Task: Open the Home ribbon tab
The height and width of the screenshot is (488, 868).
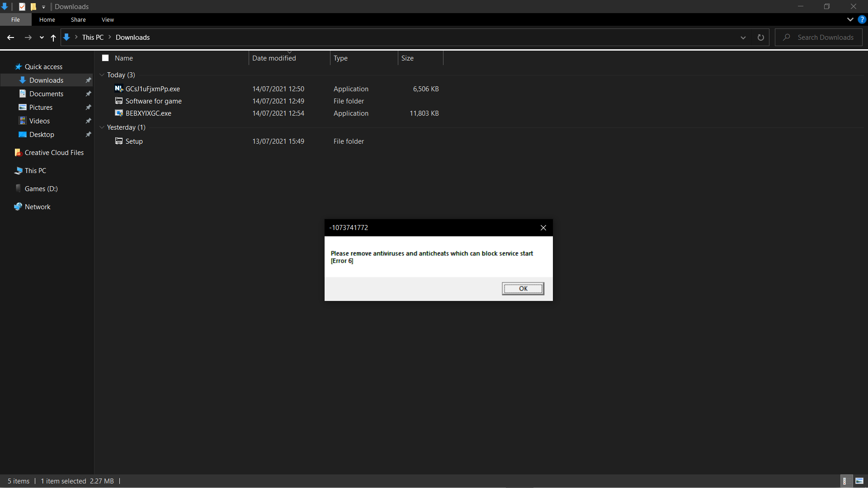Action: (x=47, y=19)
